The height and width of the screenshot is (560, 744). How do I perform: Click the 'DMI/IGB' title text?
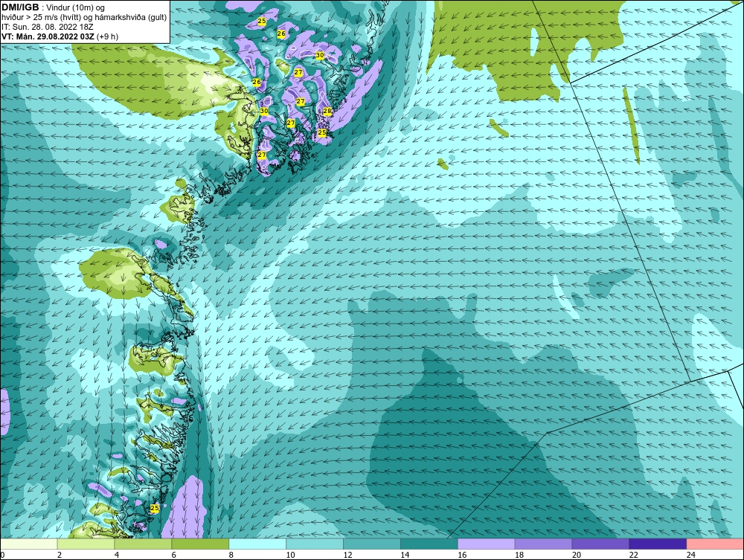click(20, 7)
